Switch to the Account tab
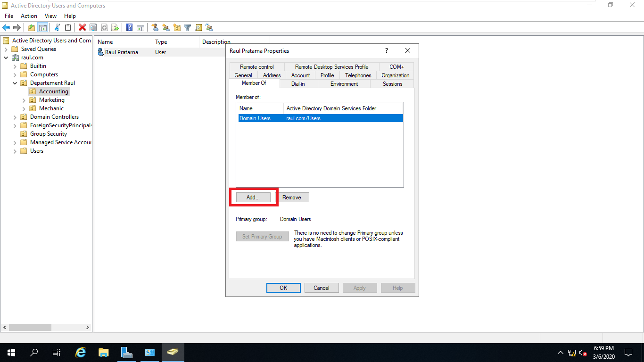The image size is (644, 362). point(300,75)
